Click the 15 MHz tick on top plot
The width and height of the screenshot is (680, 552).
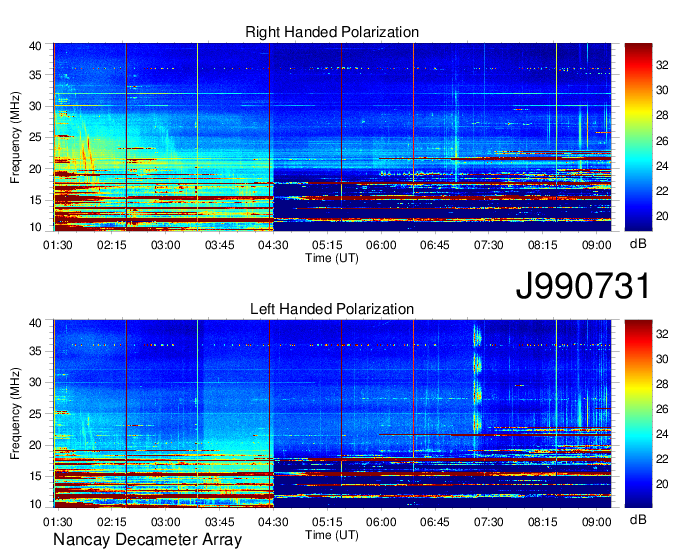[x=35, y=200]
